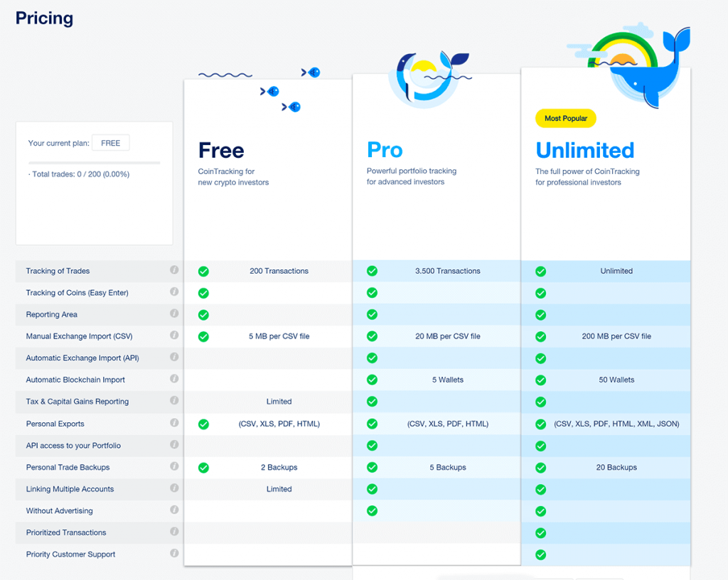The width and height of the screenshot is (728, 580).
Task: Select the Unlimited plan heading
Action: pyautogui.click(x=585, y=151)
